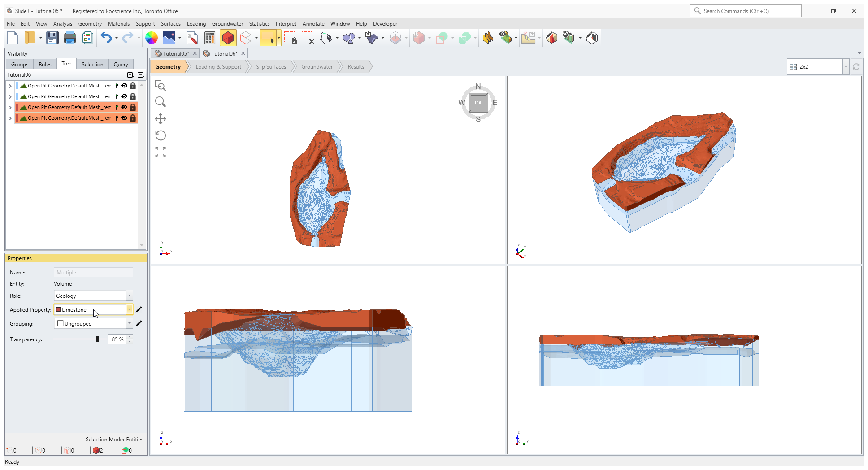The image size is (868, 470).
Task: Create a new file using the blank page icon
Action: tap(13, 38)
